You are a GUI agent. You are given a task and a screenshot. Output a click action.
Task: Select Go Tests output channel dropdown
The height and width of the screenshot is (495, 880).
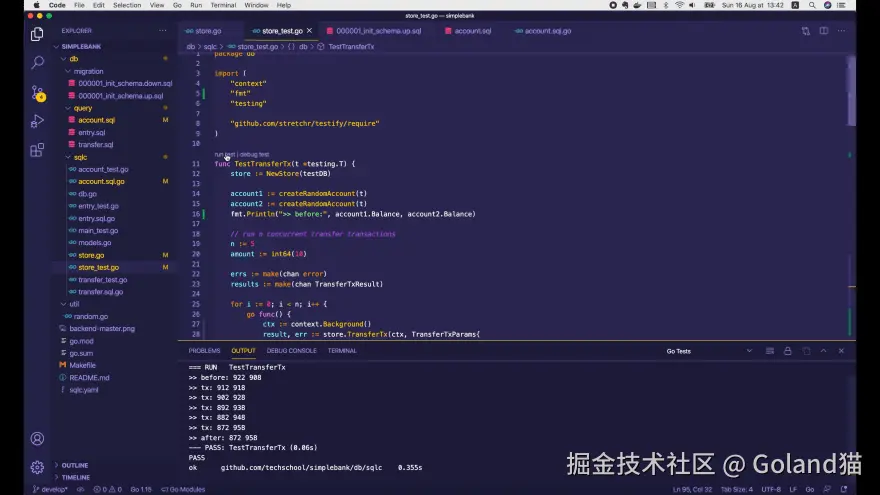point(709,351)
